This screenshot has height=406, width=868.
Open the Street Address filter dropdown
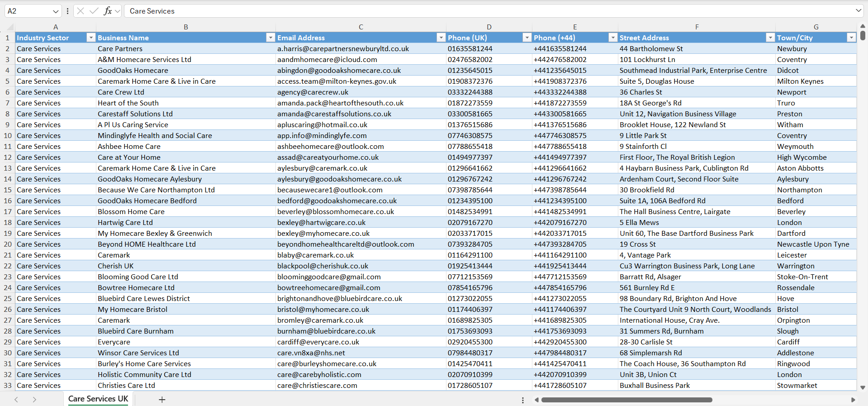coord(770,38)
